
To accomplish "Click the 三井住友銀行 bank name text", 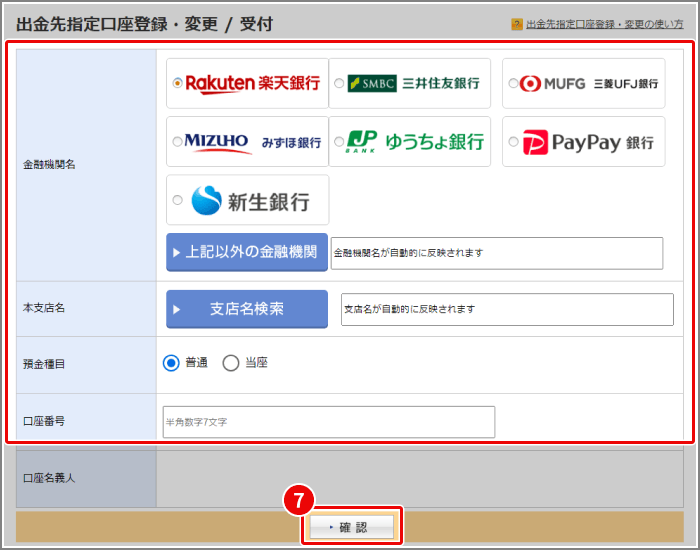I will pyautogui.click(x=441, y=83).
